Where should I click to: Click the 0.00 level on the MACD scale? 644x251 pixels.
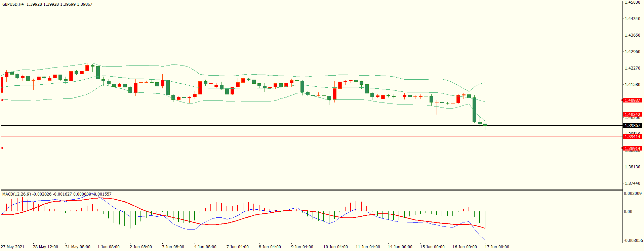pyautogui.click(x=628, y=212)
